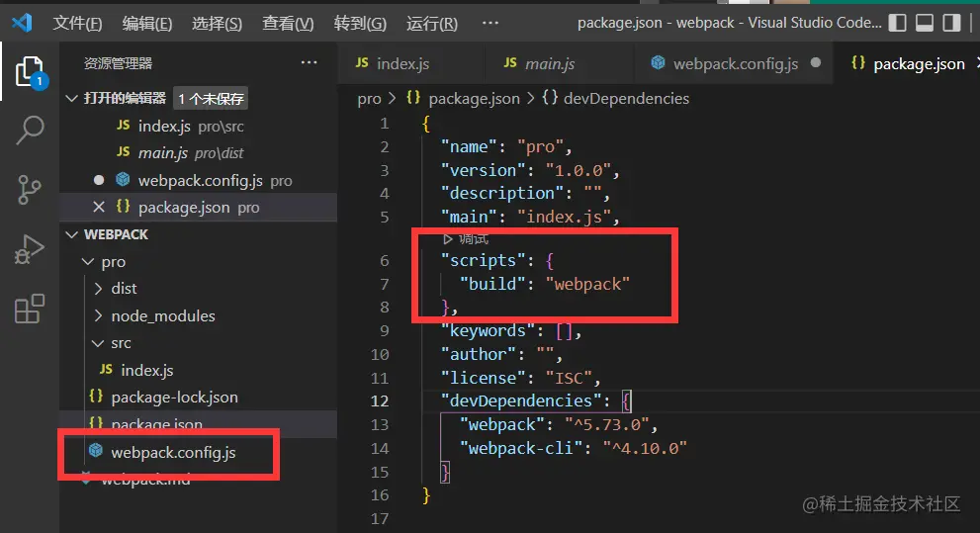Screen dimensions: 980x533
Task: Click pro in the breadcrumb
Action: click(x=369, y=99)
